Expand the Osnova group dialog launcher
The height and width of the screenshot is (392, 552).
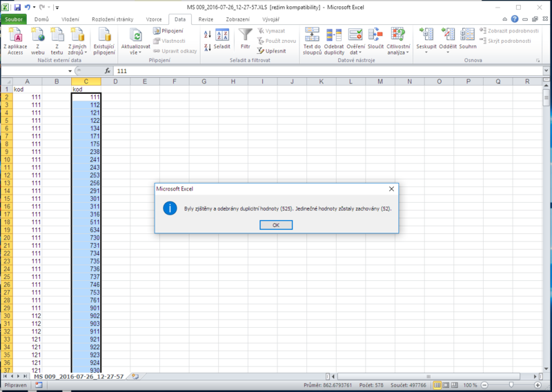538,61
